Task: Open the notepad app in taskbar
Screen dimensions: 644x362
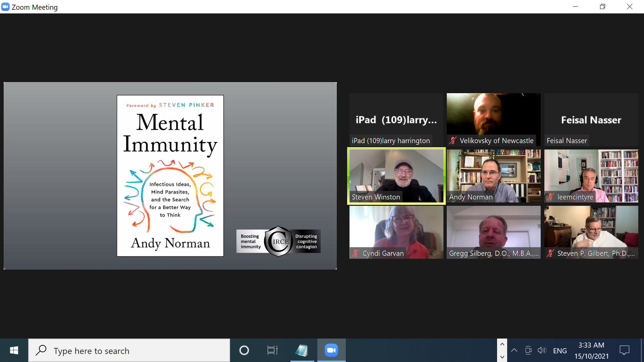Action: 302,351
